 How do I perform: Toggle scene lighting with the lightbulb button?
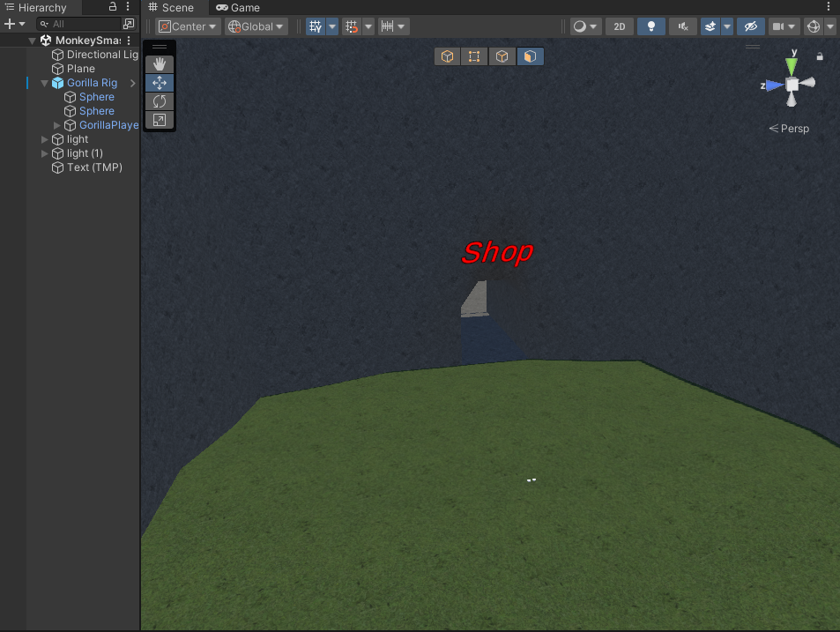(650, 26)
